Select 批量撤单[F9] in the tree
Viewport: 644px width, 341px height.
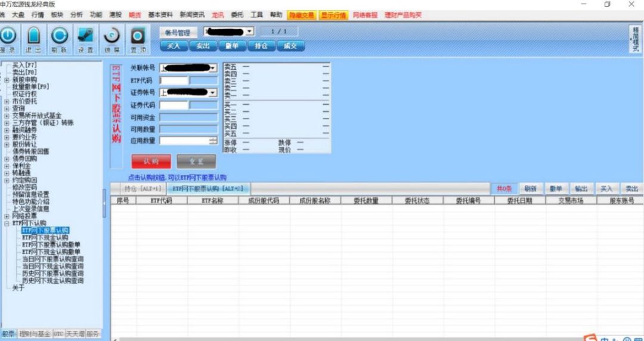pos(31,86)
